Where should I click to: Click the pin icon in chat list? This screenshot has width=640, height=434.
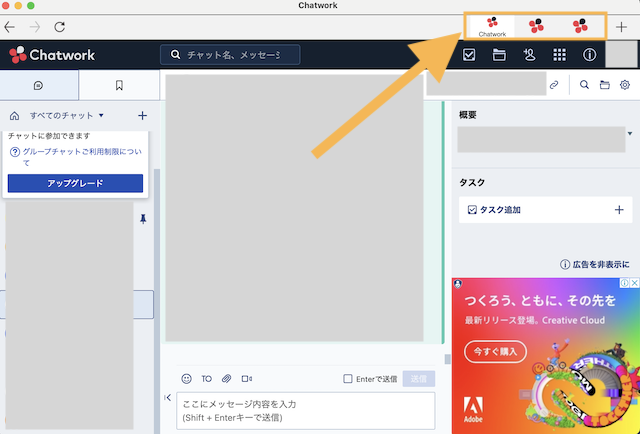tap(143, 219)
